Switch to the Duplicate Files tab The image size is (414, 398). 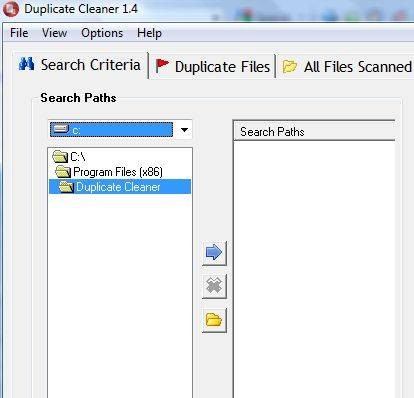point(213,66)
